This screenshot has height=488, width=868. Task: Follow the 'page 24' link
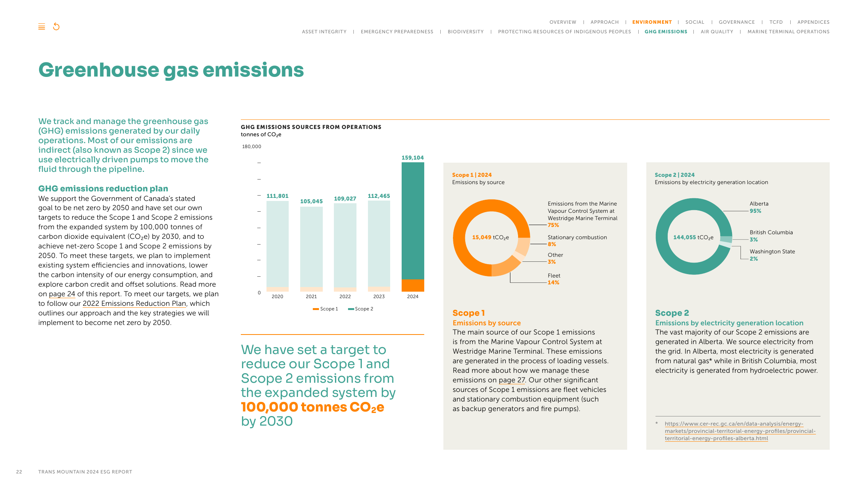tap(62, 294)
